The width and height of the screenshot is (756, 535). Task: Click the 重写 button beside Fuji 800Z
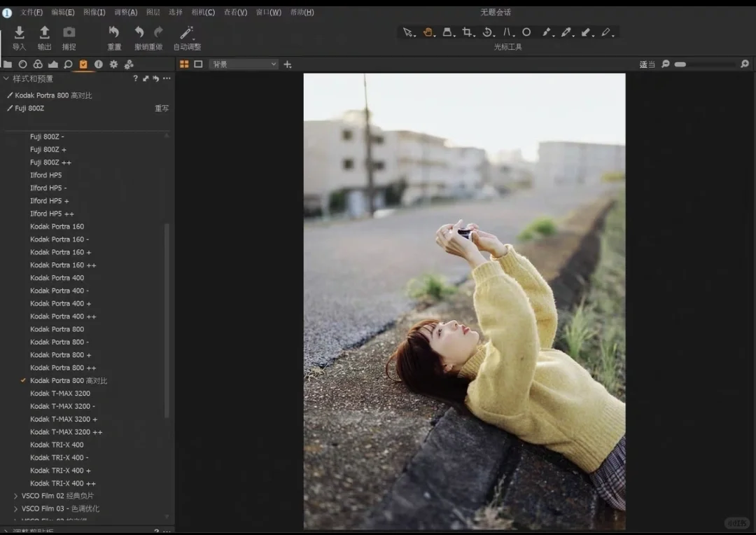pyautogui.click(x=162, y=108)
